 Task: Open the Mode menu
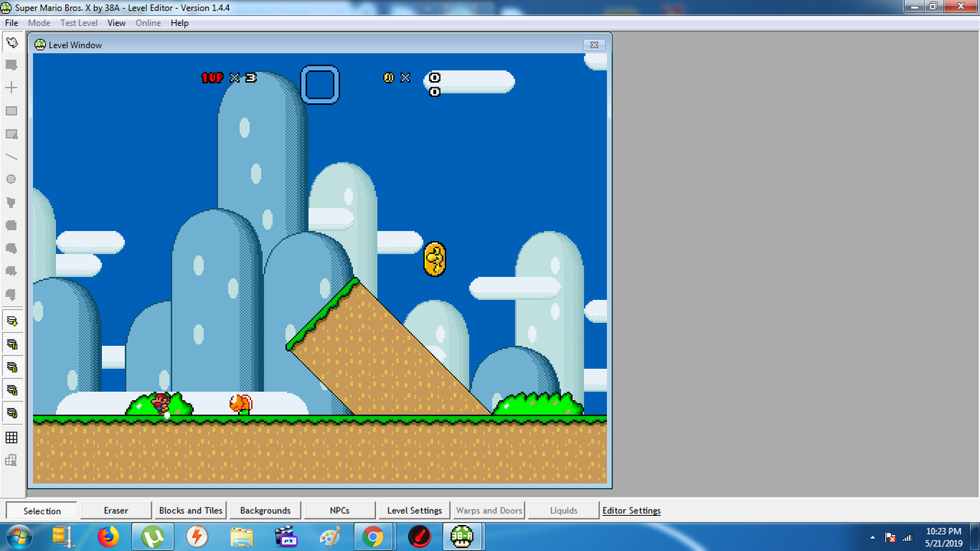coord(39,23)
